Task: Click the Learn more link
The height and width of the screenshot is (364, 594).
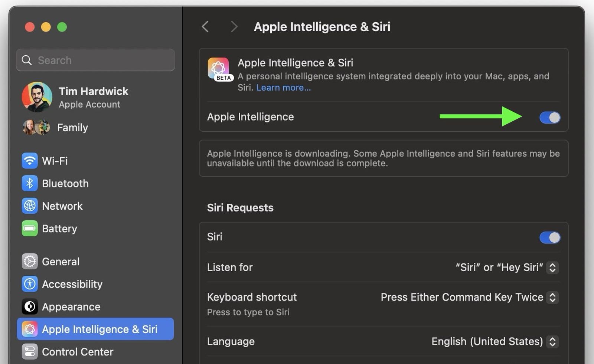Action: (283, 88)
